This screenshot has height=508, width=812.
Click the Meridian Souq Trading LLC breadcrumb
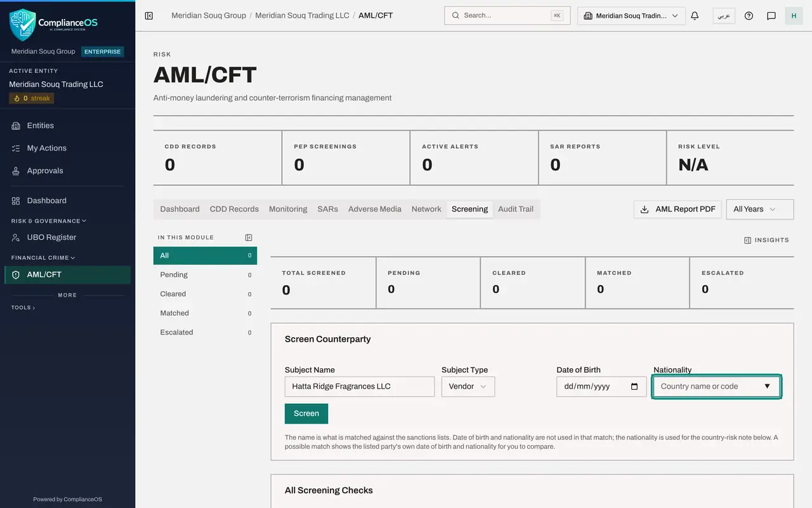tap(302, 15)
